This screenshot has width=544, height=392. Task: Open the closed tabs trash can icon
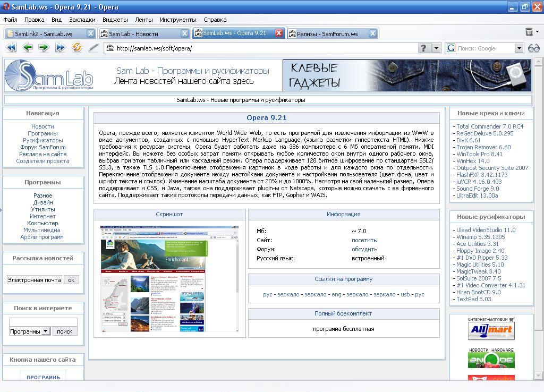click(529, 32)
